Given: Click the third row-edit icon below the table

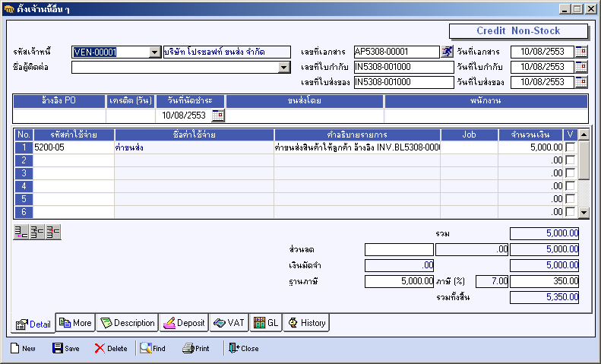Looking at the screenshot, I should point(53,233).
